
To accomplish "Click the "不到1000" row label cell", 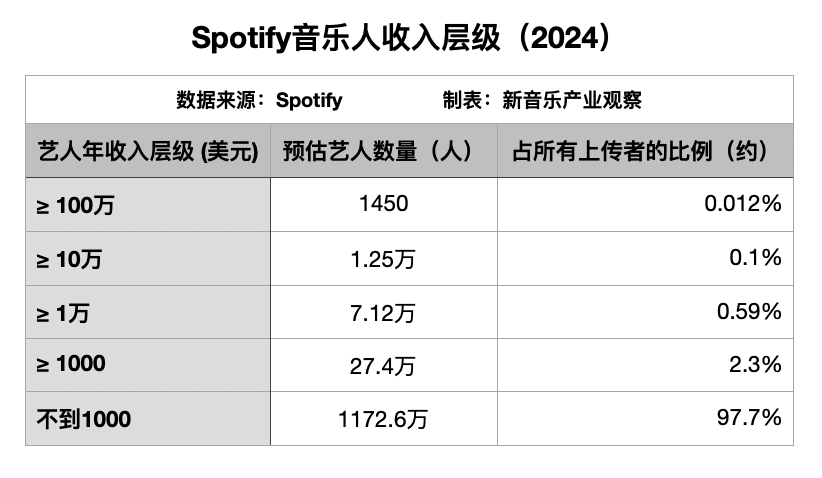I will (148, 419).
